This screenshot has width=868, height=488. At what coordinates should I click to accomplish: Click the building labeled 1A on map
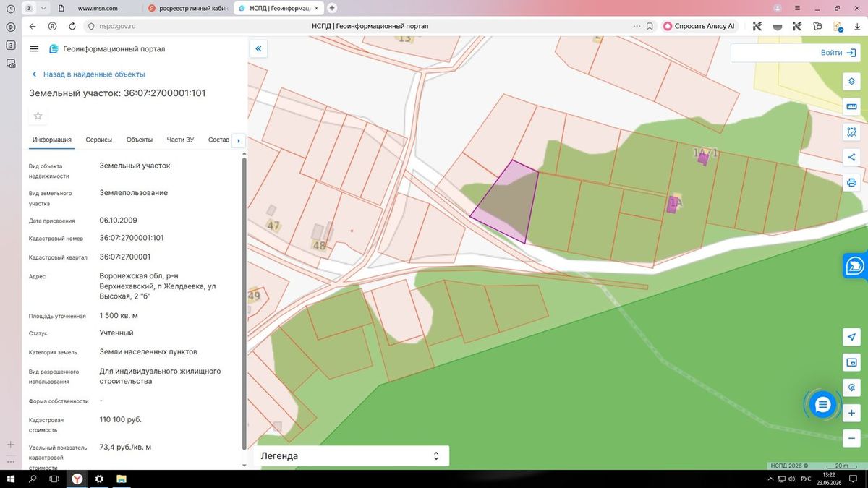674,203
